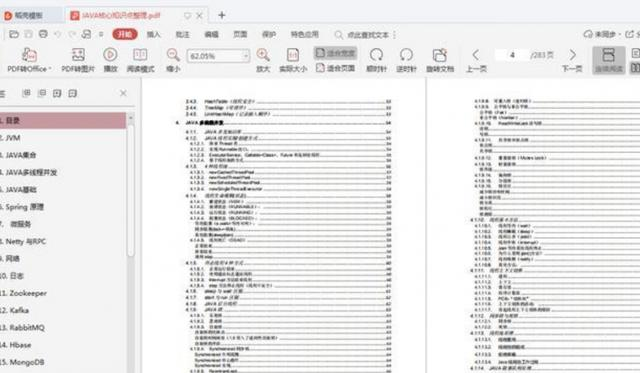
Task: Click the save icon in quick toolbar
Action: [x=29, y=34]
